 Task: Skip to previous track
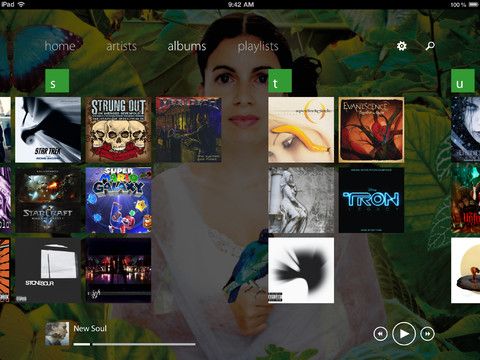380,334
